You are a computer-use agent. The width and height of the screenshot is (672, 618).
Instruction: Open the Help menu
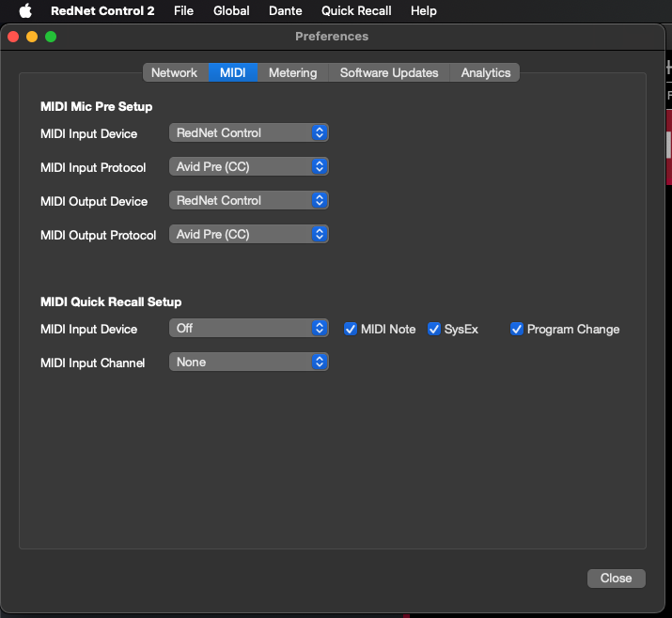coord(424,10)
